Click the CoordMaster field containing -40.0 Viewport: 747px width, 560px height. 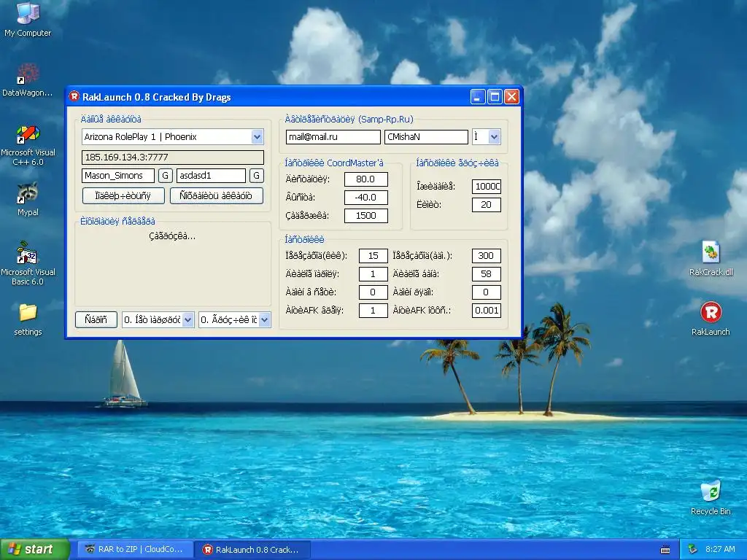click(x=366, y=198)
